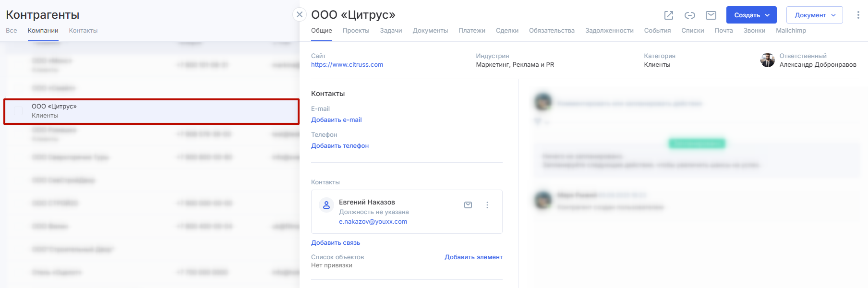Open options menu for contact Евгений Наказов
868x288 pixels.
click(x=487, y=205)
